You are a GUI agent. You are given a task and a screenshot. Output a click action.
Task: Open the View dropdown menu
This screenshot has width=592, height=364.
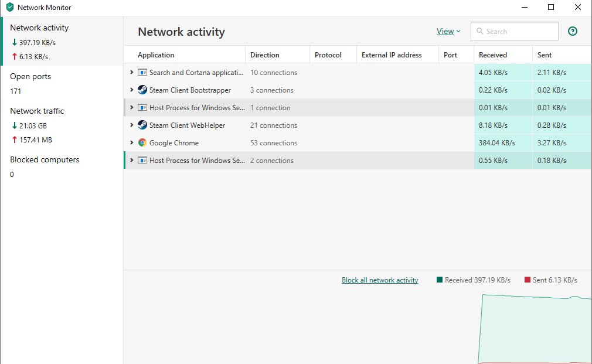(x=448, y=32)
